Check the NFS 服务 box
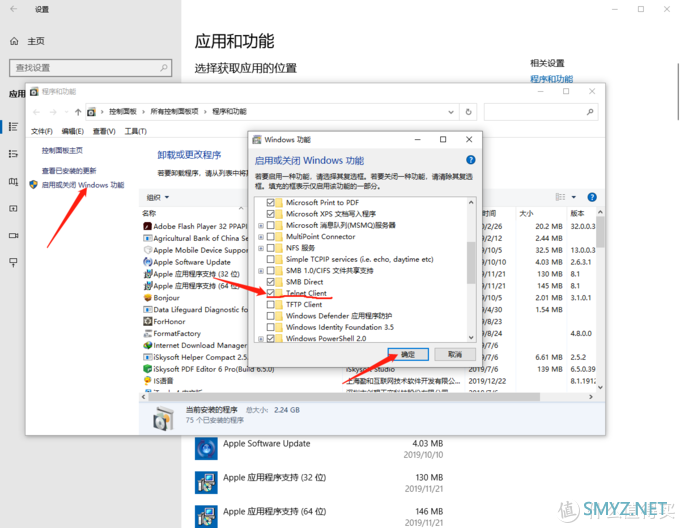The image size is (680, 528). tap(271, 248)
